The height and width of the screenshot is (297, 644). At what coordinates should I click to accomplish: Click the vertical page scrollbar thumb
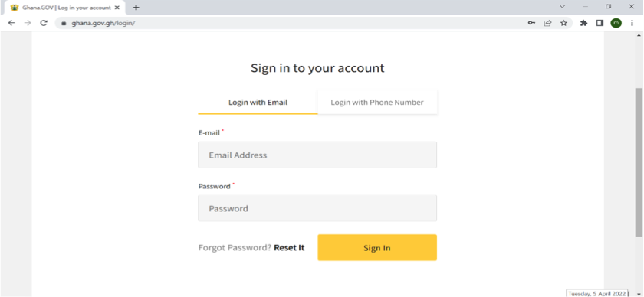click(x=639, y=162)
